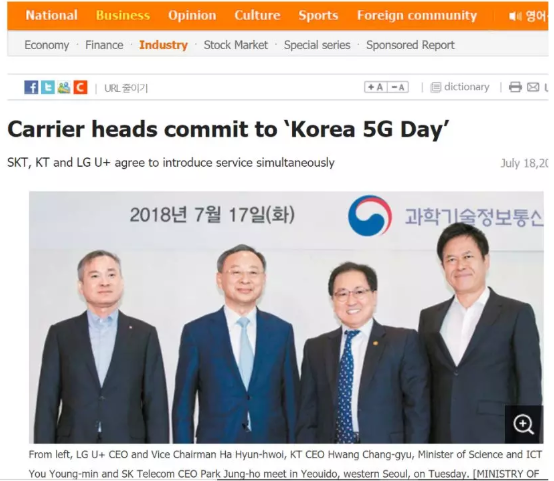Share article via Twitter icon

48,87
